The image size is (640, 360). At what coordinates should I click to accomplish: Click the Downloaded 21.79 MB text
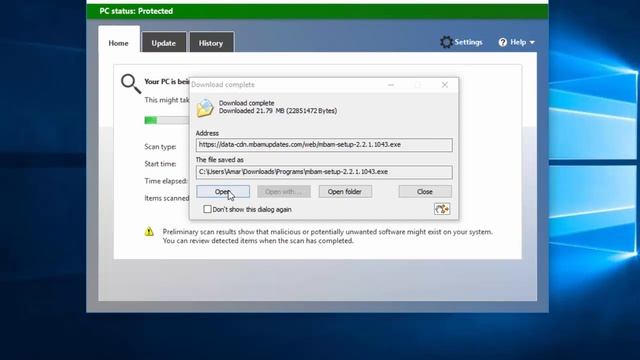coord(278,111)
